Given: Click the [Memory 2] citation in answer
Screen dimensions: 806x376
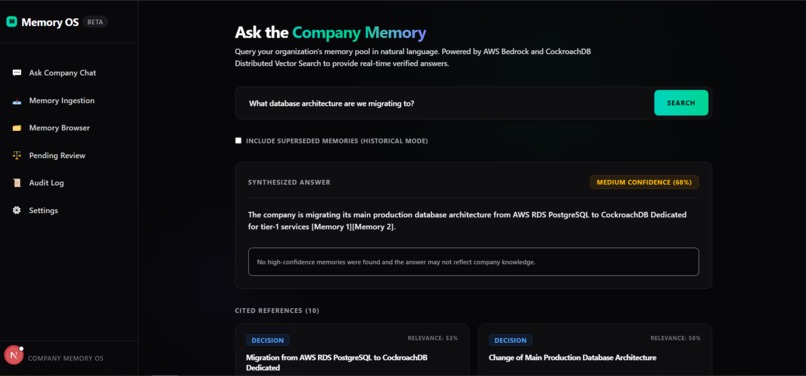Looking at the screenshot, I should (373, 227).
